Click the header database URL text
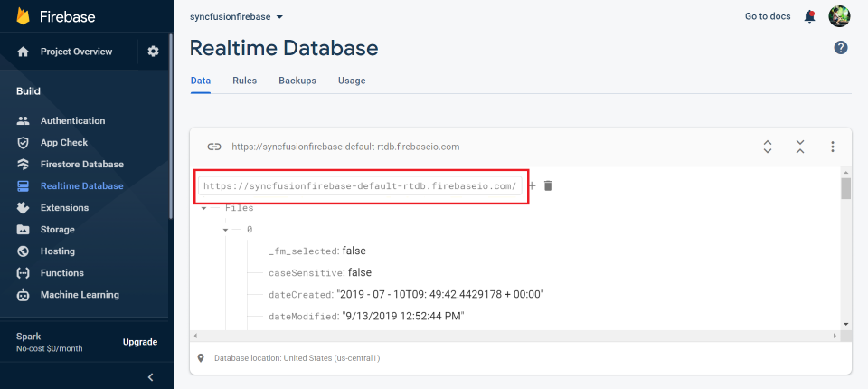This screenshot has height=389, width=868. click(345, 147)
